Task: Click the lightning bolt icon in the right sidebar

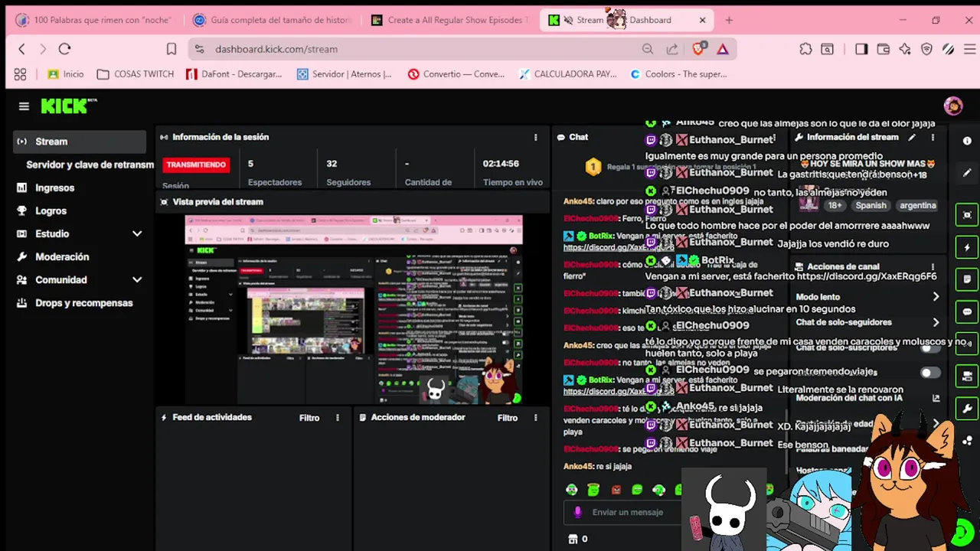Action: pyautogui.click(x=967, y=248)
